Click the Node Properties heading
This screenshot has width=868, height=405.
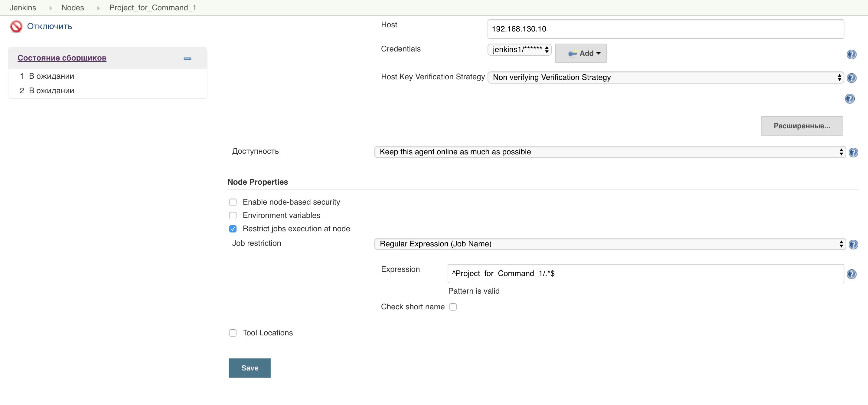tap(257, 182)
